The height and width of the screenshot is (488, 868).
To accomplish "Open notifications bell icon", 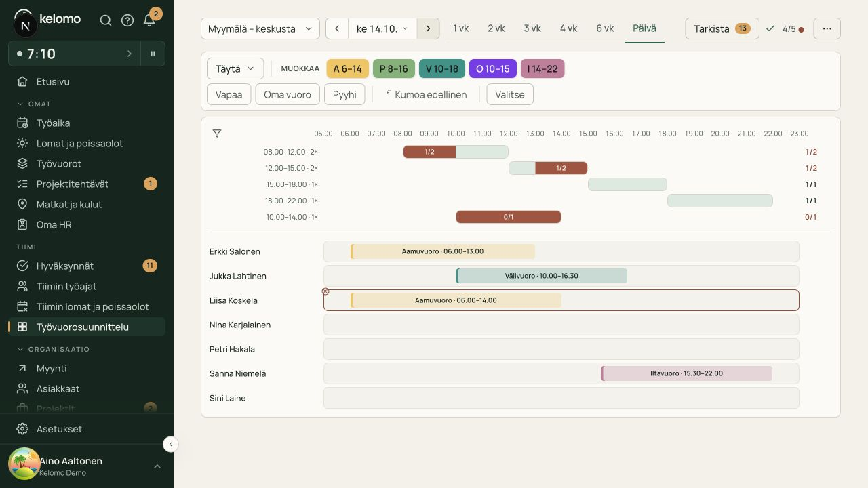I will coord(149,20).
